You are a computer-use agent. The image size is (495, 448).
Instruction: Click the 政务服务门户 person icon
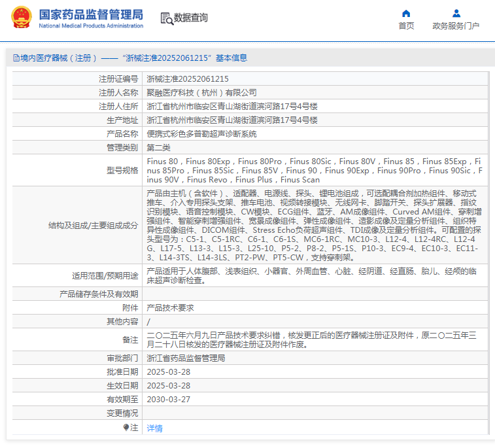(x=456, y=13)
